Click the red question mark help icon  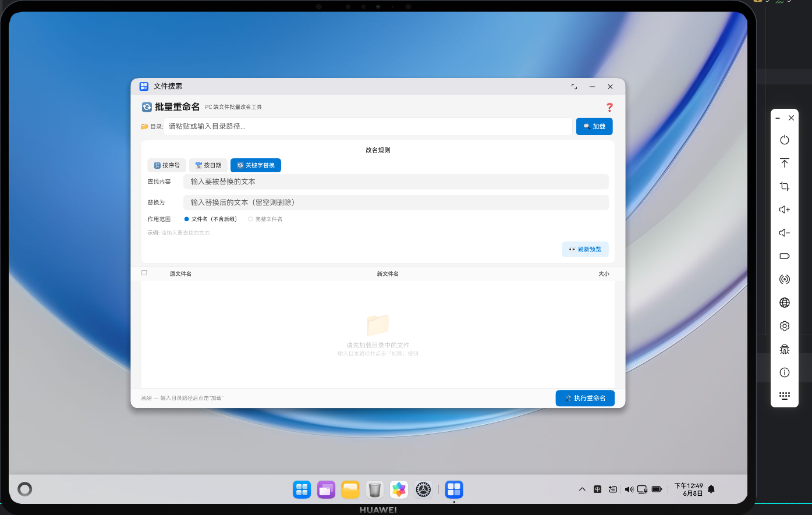point(609,107)
